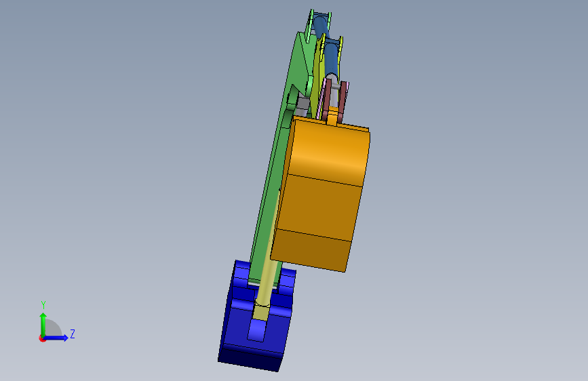
Task: Click the blue Z axis of the triad
Action: tap(56, 338)
